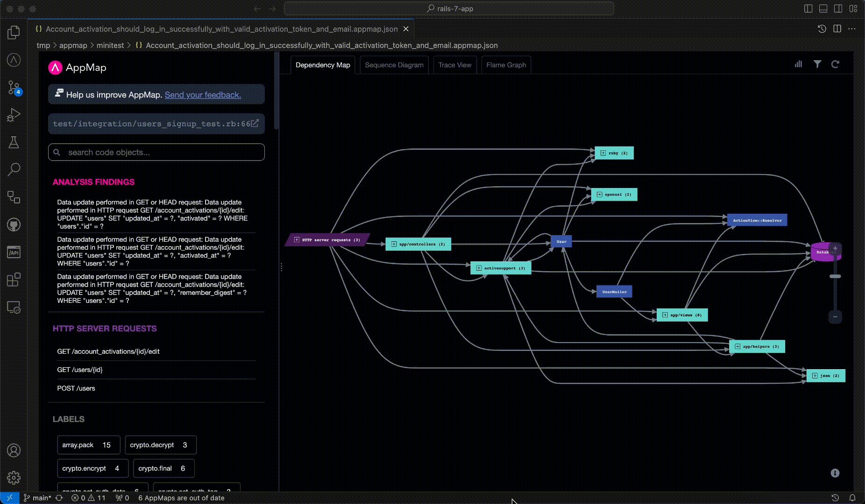Select the crypto.final 6 label
Viewport: 865px width, 504px height.
[x=164, y=468]
